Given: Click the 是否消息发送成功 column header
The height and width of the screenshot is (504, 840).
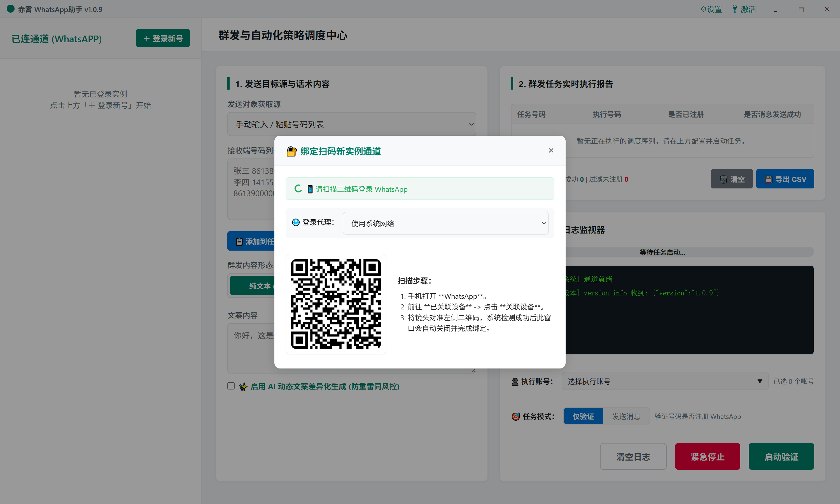Looking at the screenshot, I should (772, 115).
